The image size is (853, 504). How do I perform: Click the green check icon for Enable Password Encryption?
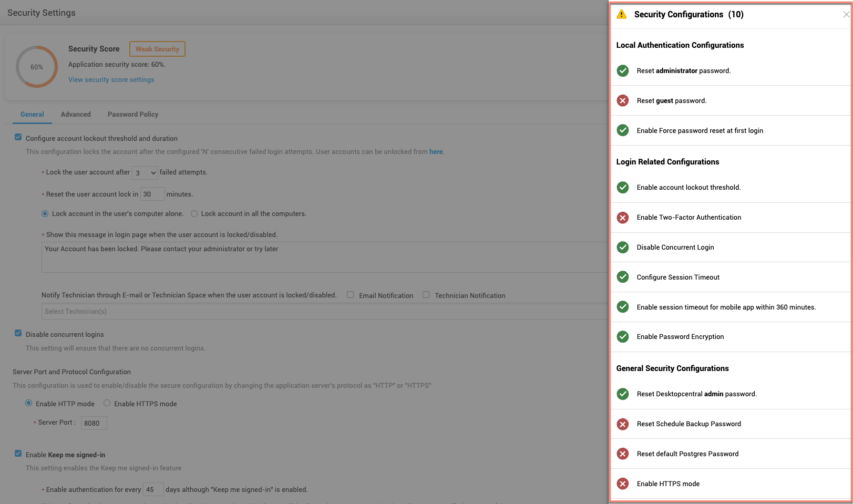(x=623, y=336)
